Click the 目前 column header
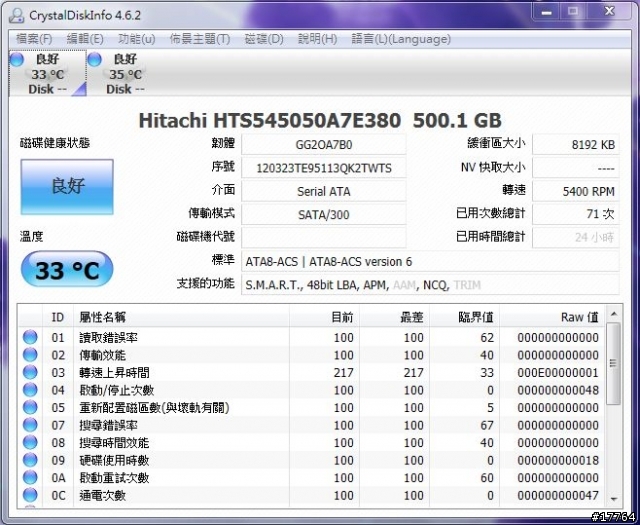The width and height of the screenshot is (640, 525). 324,317
